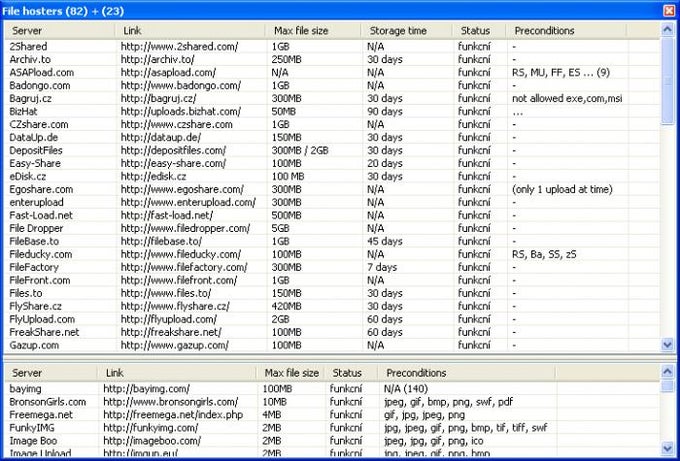Click the upper Max file size column header
The image size is (680, 461).
313,31
